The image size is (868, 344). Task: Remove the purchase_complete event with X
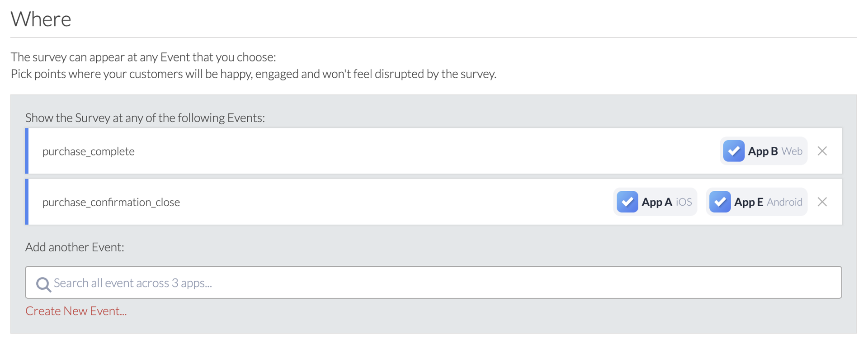(x=822, y=151)
